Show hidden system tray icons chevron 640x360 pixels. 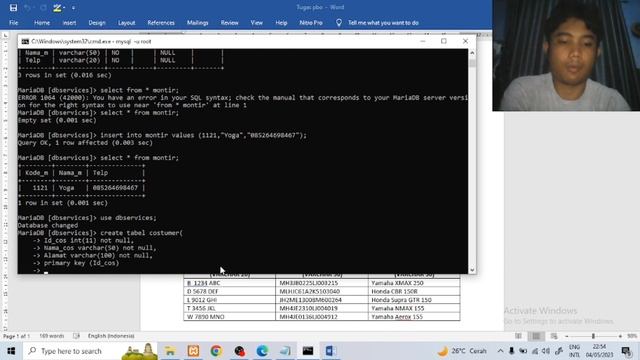pos(500,351)
